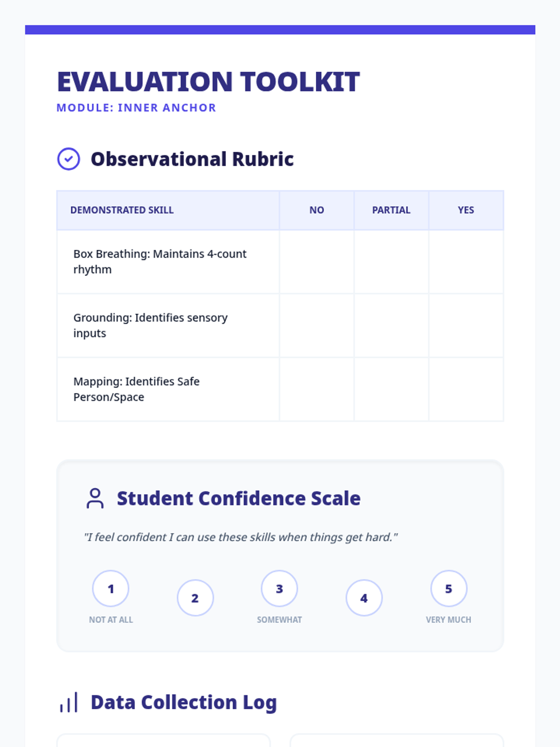Mark Grounding skill as Yes
560x747 pixels.
[x=466, y=325]
